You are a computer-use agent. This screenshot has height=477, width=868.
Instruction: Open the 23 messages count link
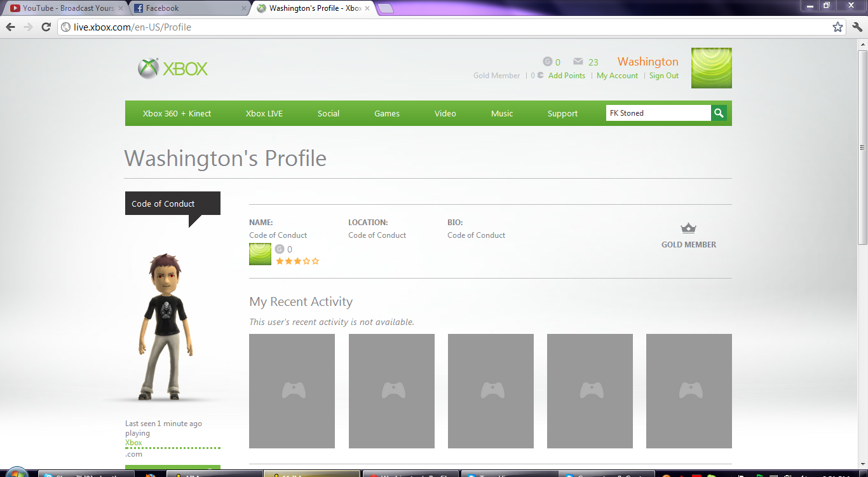click(x=593, y=62)
